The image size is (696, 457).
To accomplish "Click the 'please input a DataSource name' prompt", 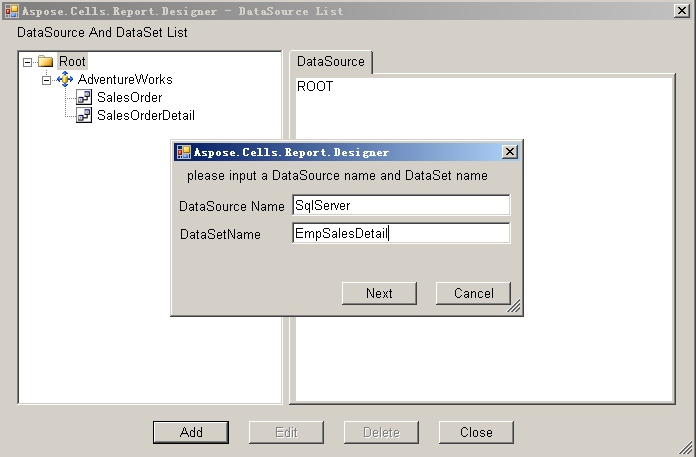I will point(337,176).
